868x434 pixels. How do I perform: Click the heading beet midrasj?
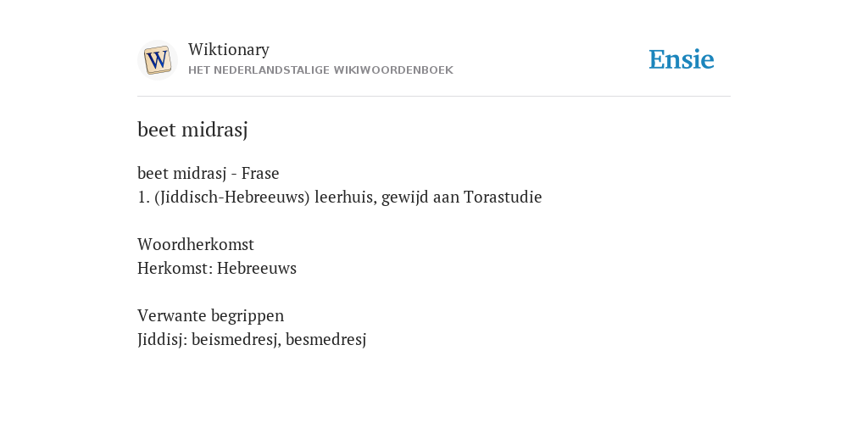click(192, 130)
